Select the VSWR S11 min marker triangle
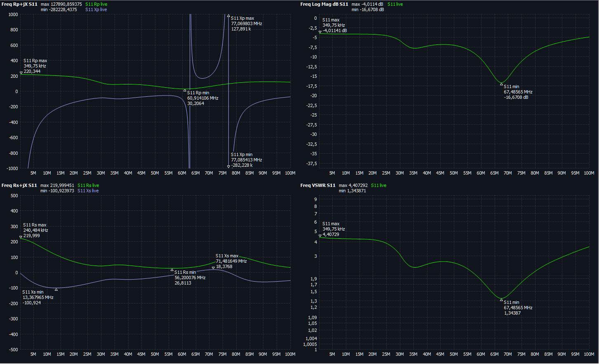 501,300
